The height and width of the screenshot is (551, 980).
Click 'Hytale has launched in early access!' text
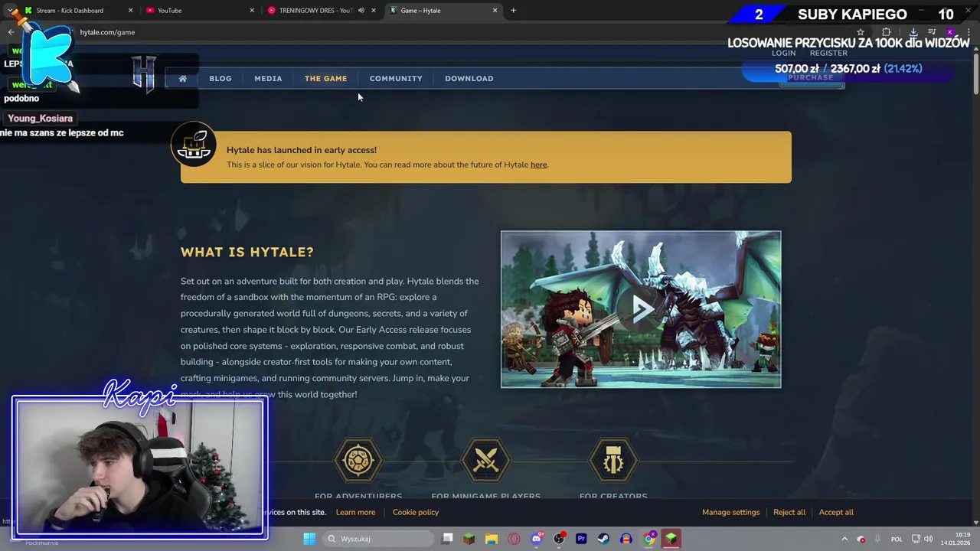(302, 150)
